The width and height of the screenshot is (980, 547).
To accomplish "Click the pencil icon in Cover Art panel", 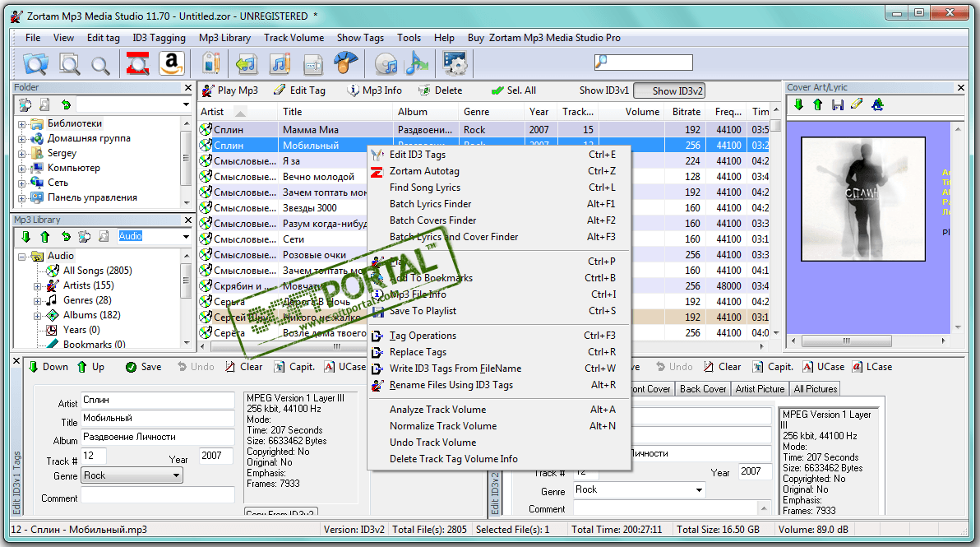I will (x=857, y=104).
